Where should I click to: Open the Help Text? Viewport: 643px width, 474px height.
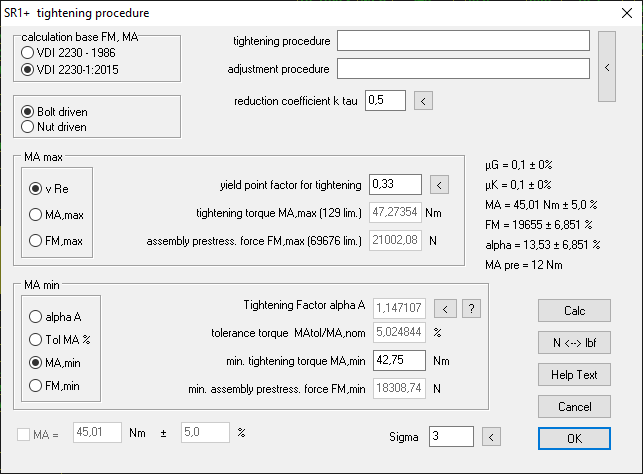tap(574, 374)
